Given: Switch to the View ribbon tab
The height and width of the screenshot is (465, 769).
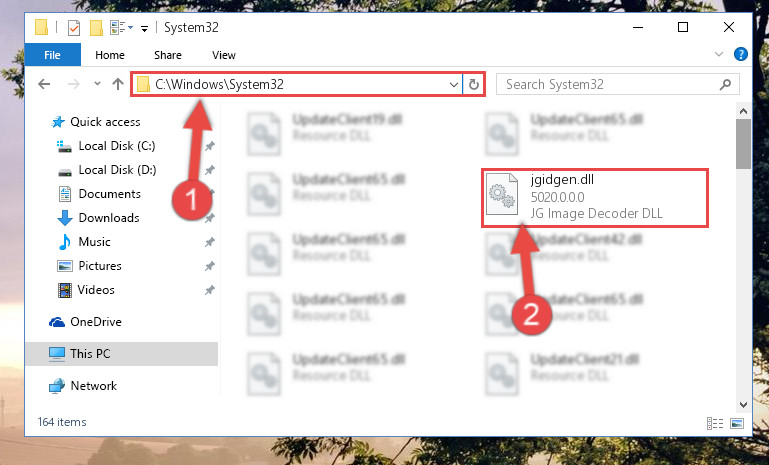Looking at the screenshot, I should pos(224,55).
